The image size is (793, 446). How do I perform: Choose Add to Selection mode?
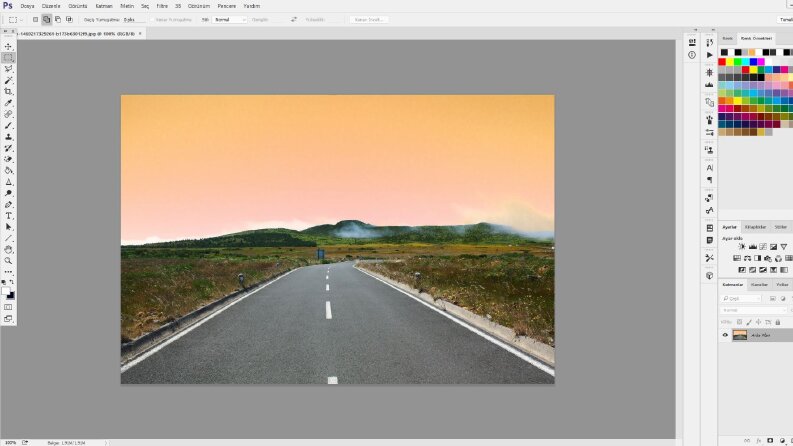tap(47, 20)
